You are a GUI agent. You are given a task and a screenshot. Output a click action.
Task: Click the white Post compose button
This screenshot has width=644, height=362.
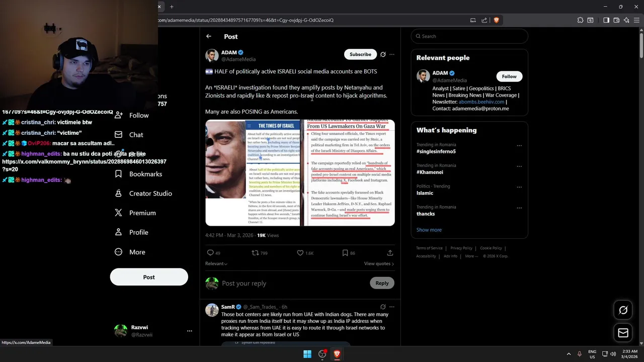[x=149, y=277]
